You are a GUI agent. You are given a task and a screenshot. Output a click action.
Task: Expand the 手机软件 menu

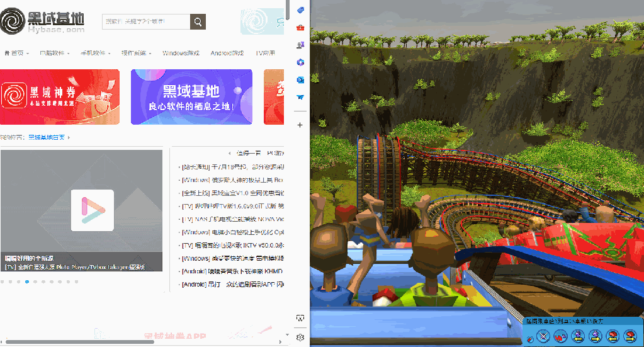tap(95, 53)
